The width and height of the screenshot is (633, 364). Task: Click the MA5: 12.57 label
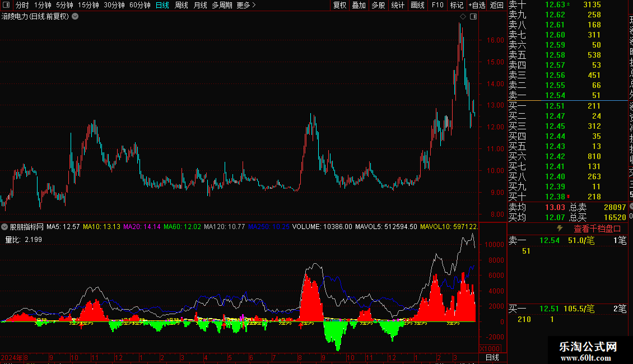tap(63, 227)
